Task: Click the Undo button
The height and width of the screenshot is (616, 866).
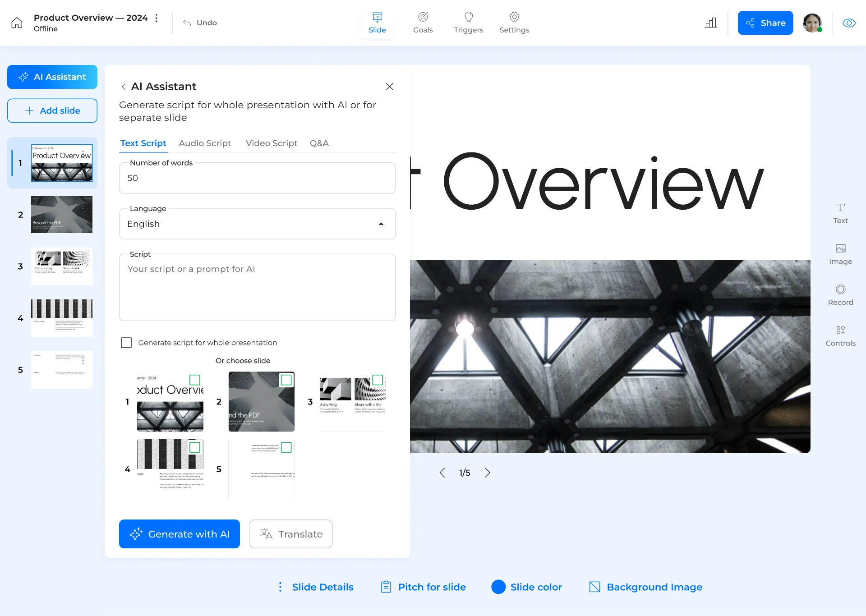Action: pyautogui.click(x=200, y=23)
